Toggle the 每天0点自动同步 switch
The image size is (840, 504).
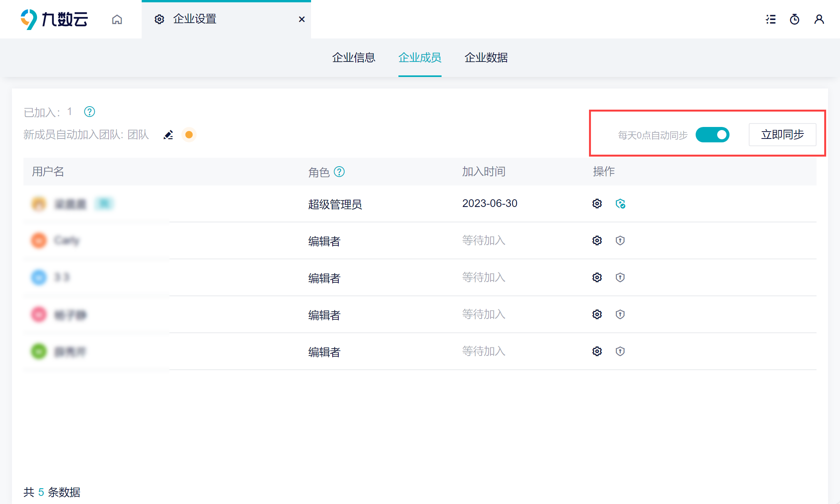[x=712, y=135]
